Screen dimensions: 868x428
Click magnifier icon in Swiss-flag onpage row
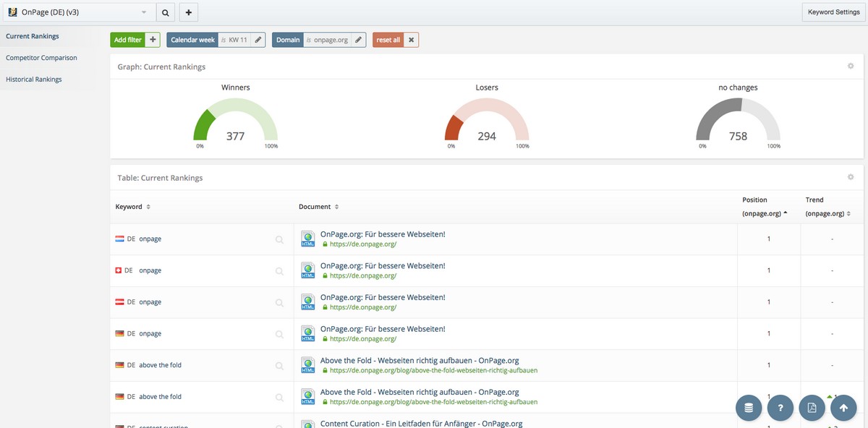click(279, 271)
